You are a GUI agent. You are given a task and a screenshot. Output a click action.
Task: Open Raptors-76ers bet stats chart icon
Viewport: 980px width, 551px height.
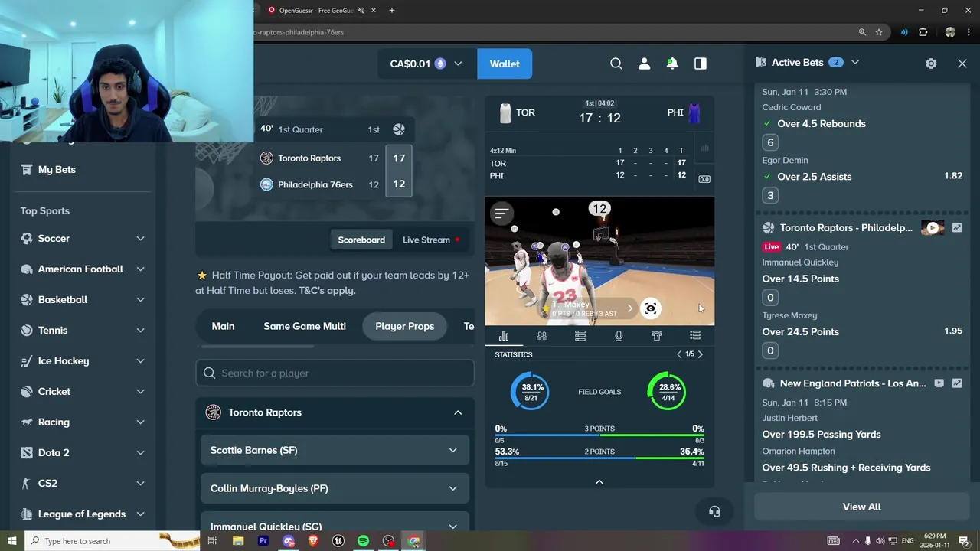point(957,227)
